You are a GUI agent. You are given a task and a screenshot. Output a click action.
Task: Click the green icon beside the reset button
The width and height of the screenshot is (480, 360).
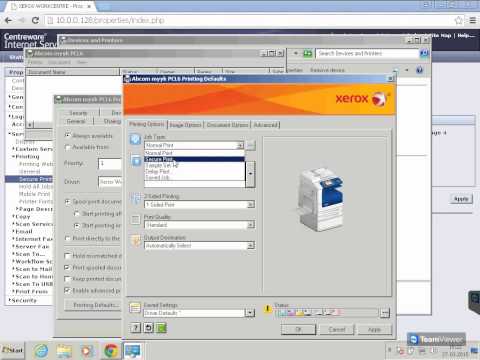[161, 328]
